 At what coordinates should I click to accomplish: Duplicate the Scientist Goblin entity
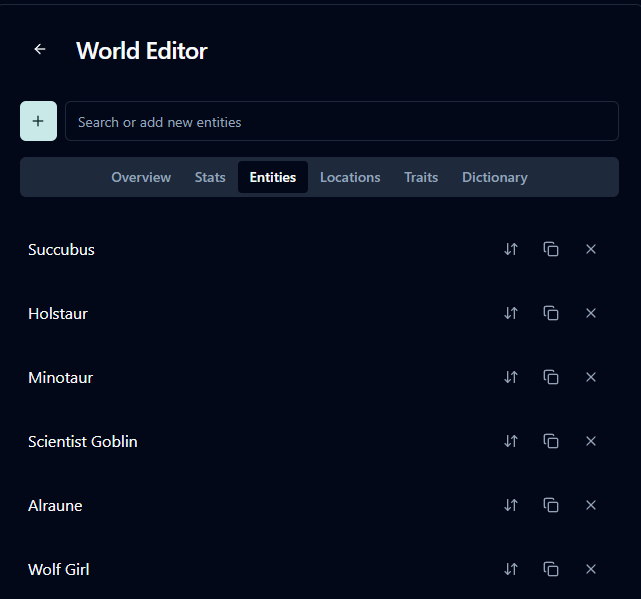(551, 441)
